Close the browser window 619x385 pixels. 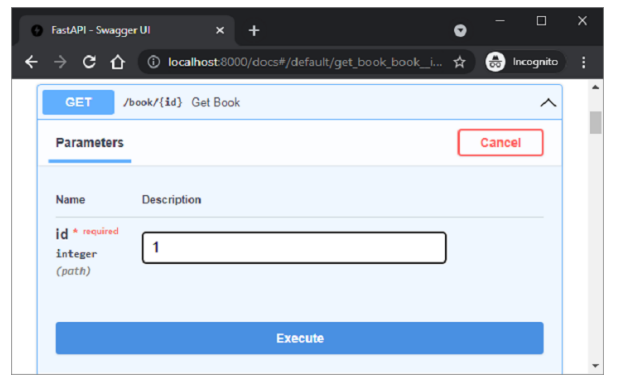pos(582,21)
